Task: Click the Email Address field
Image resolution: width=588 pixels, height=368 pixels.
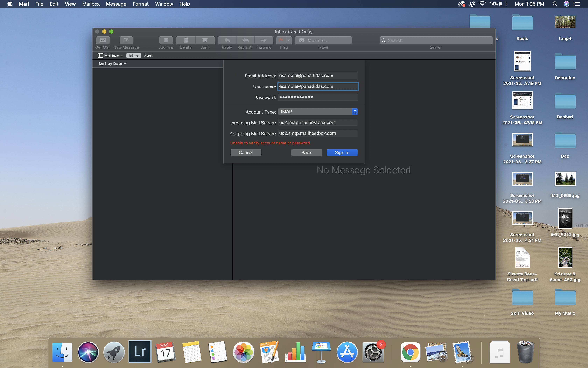Action: click(318, 76)
